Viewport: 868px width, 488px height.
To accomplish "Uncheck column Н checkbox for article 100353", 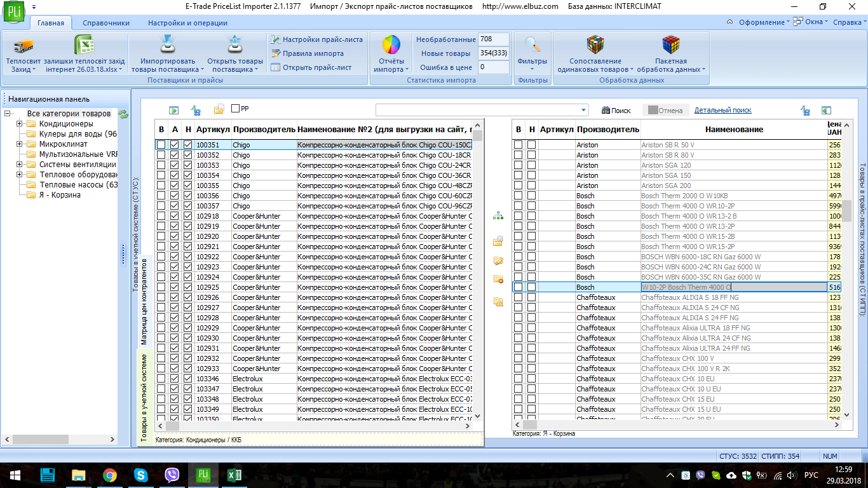I will [187, 165].
